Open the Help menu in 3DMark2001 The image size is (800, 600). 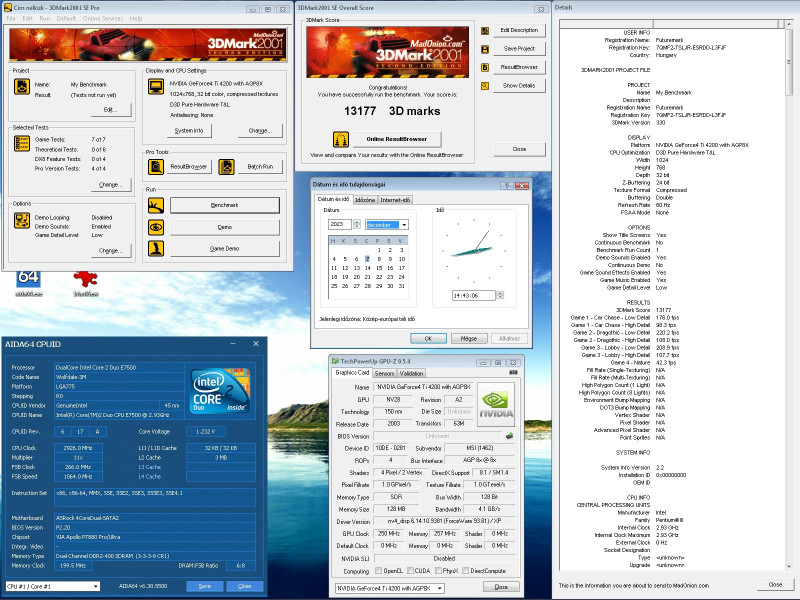(136, 18)
